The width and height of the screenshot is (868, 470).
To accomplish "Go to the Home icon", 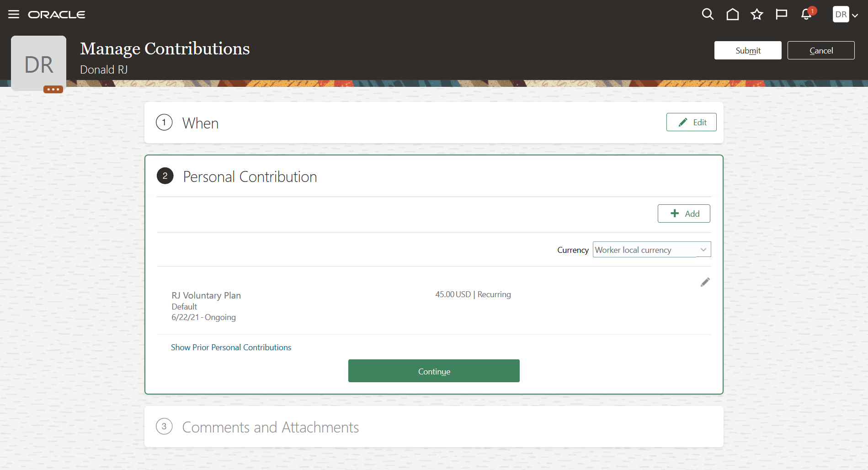I will tap(732, 15).
